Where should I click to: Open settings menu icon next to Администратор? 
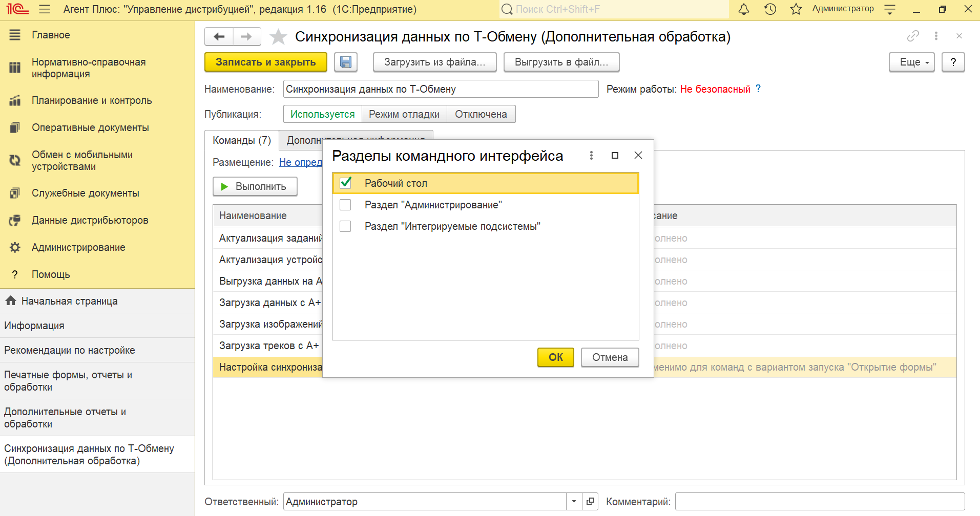(x=890, y=9)
